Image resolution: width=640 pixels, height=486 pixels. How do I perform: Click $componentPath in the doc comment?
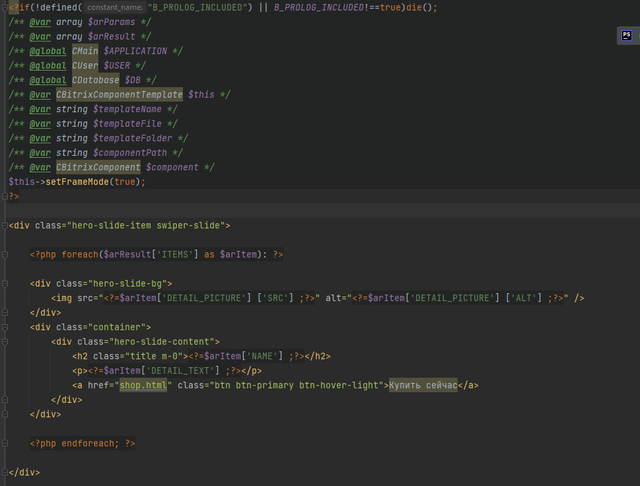click(130, 153)
